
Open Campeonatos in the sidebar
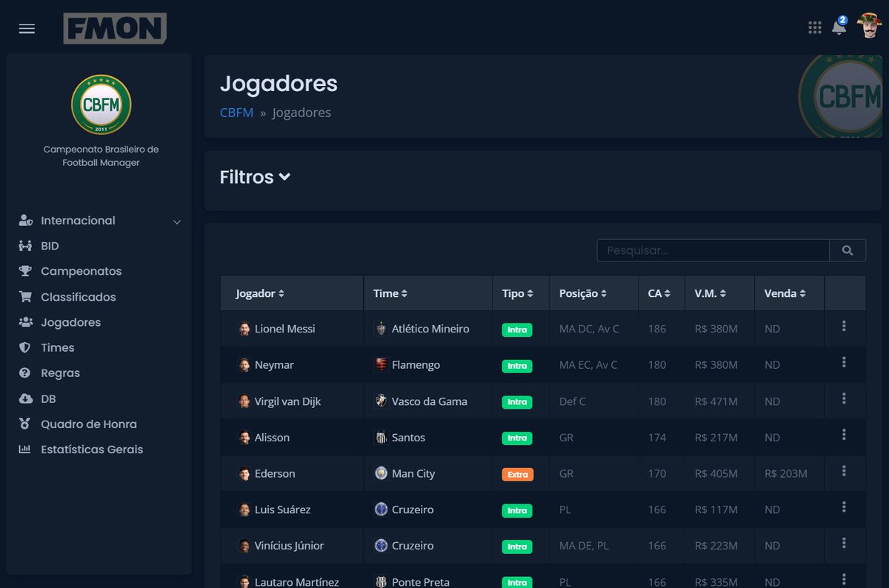click(x=81, y=271)
